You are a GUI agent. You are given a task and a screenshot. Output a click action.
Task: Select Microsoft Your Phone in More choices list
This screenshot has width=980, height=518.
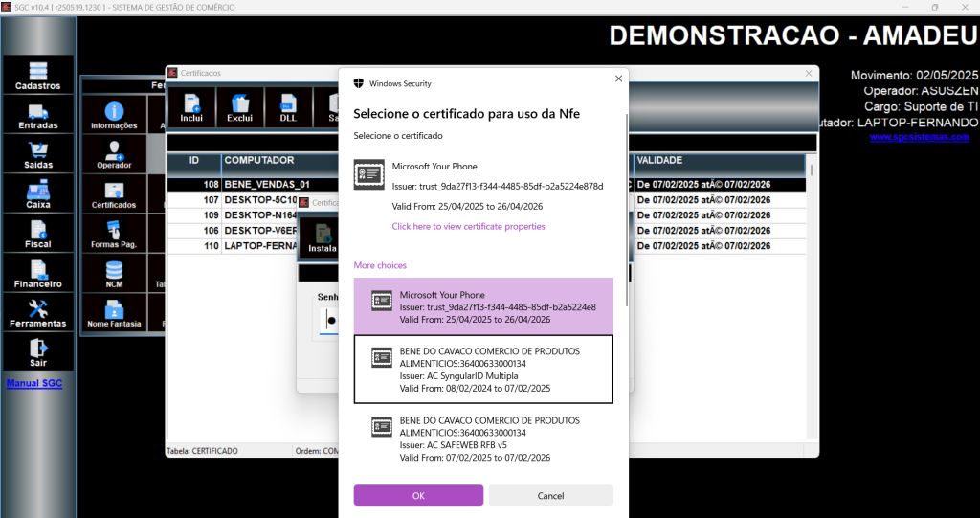[483, 306]
